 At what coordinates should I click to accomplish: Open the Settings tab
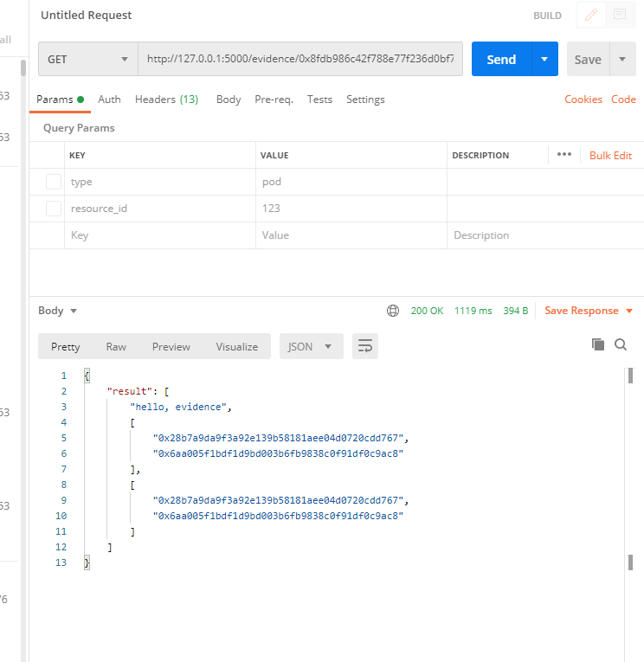point(365,100)
